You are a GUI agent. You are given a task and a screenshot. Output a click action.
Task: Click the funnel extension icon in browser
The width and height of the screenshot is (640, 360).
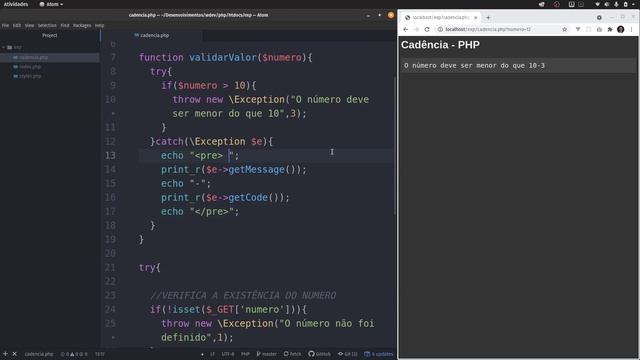pos(578,29)
